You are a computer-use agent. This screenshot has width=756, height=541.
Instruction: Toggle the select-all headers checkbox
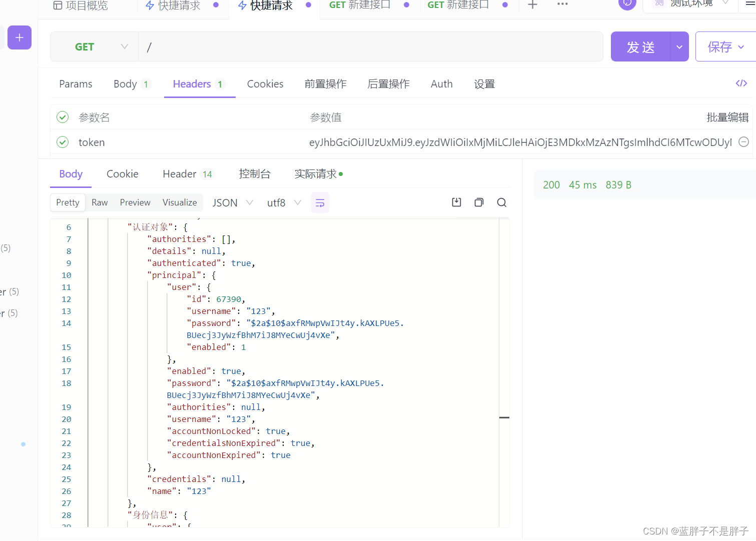(x=63, y=117)
